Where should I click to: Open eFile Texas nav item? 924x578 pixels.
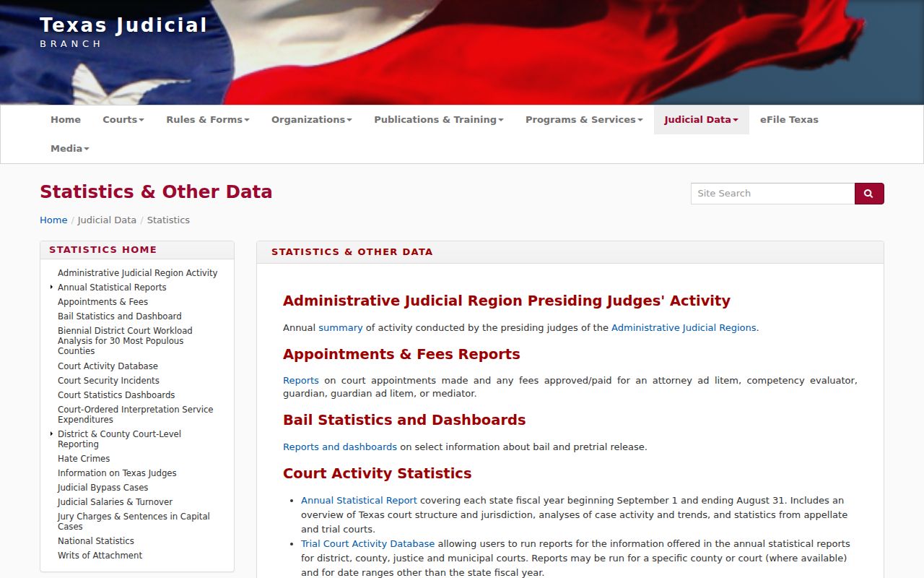(x=789, y=120)
